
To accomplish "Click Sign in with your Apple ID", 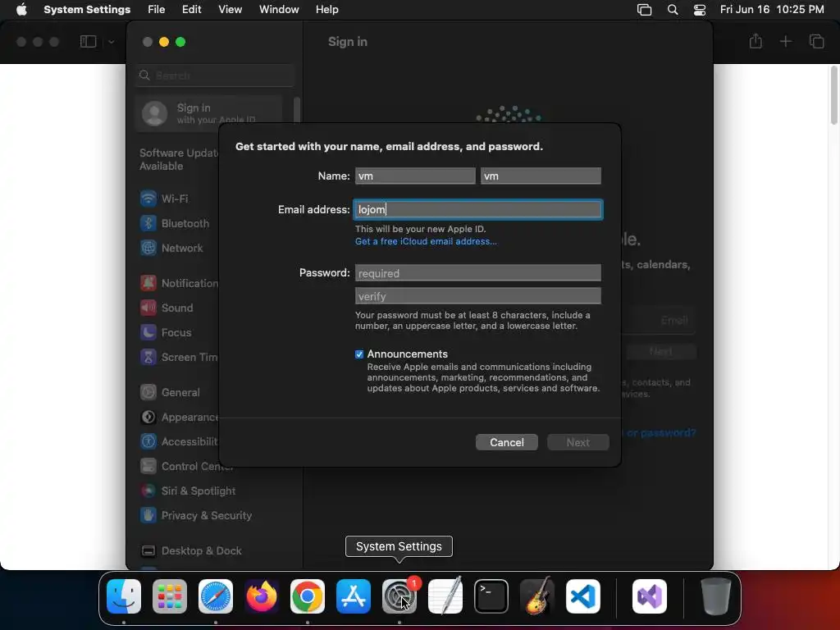I will click(209, 113).
